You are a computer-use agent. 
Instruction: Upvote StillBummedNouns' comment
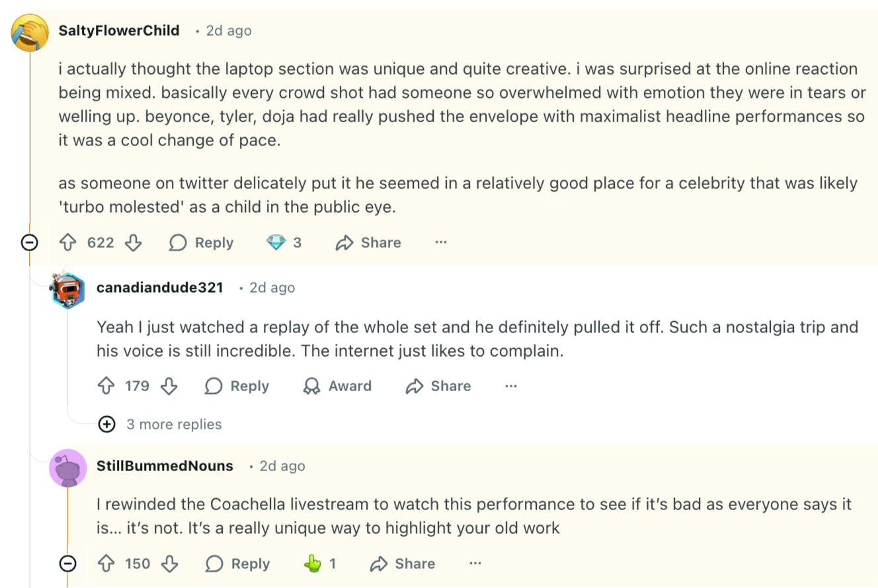click(x=106, y=564)
